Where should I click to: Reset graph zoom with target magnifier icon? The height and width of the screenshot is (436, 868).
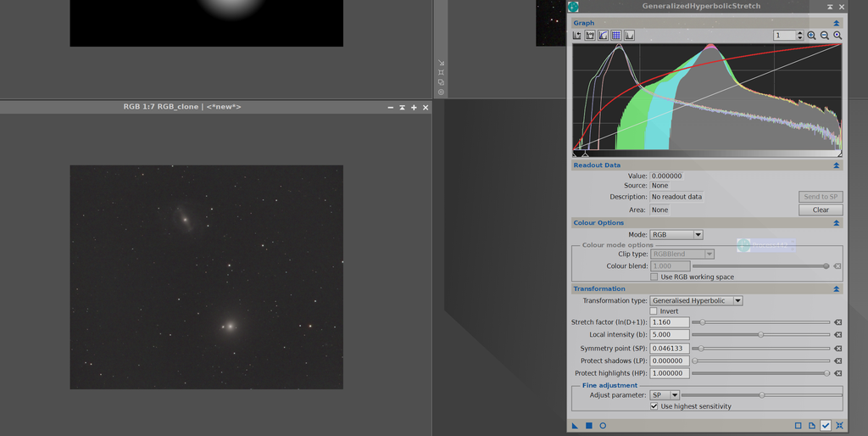pos(837,36)
